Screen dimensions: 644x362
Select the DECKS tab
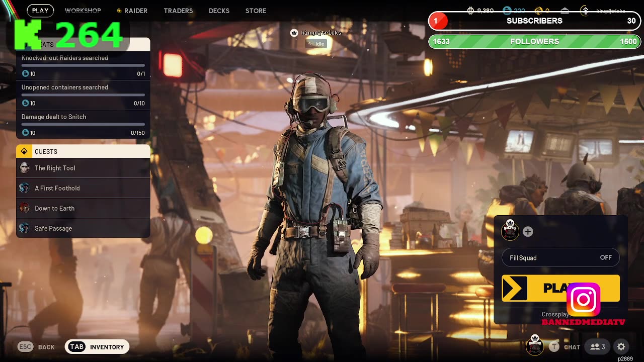[x=219, y=11]
